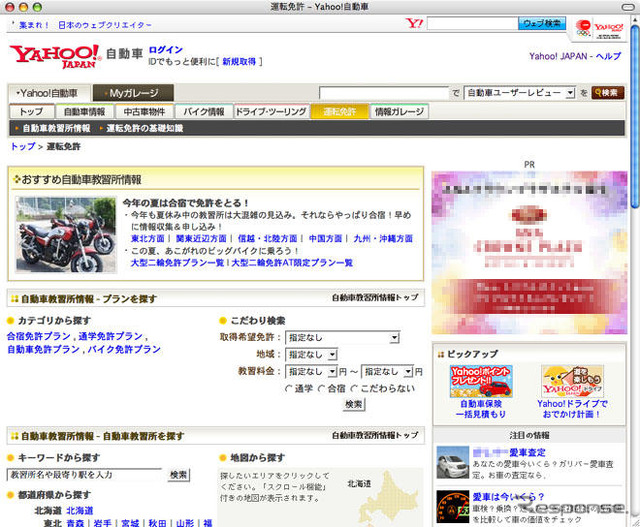Screen dimensions: 640x527
Task: Click the motorcycle photo thumbnail
Action: 66,234
